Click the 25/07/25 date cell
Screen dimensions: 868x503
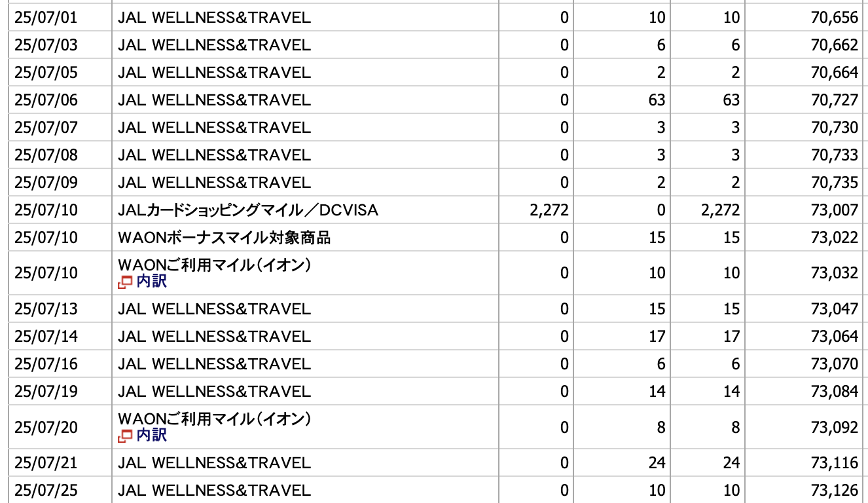(x=46, y=491)
